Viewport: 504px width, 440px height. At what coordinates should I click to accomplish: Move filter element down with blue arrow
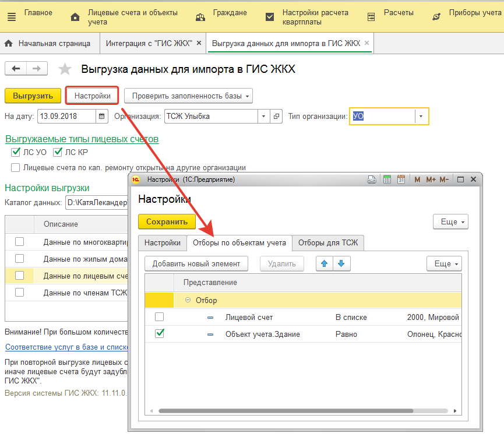(x=341, y=263)
